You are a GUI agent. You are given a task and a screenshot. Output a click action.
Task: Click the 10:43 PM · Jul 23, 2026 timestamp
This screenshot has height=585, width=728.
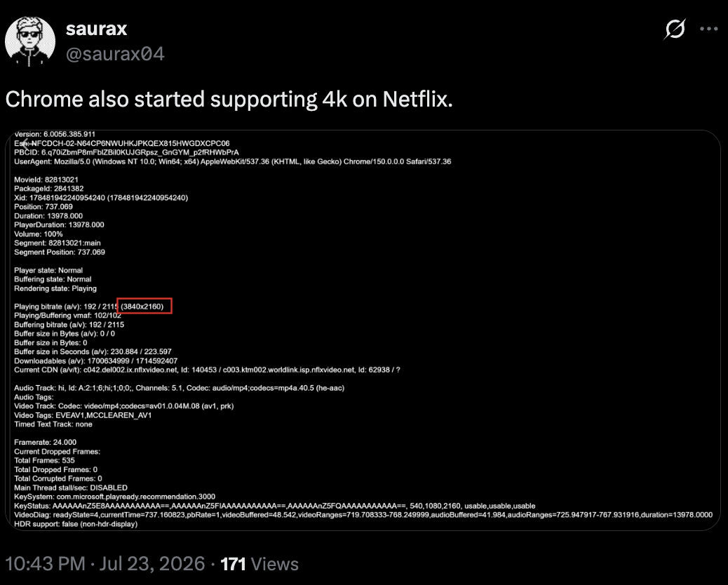point(105,564)
